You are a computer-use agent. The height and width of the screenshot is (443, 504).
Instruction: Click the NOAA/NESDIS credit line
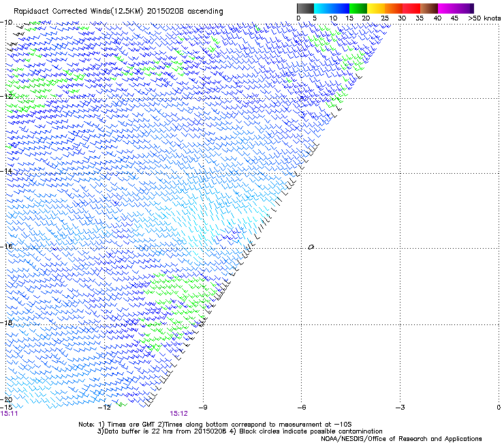pyautogui.click(x=401, y=438)
